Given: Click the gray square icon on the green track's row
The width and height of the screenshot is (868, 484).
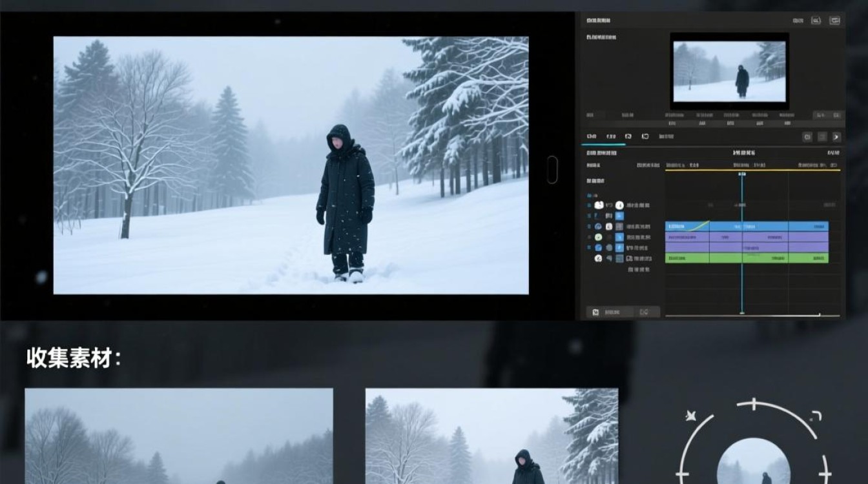Looking at the screenshot, I should click(x=619, y=258).
